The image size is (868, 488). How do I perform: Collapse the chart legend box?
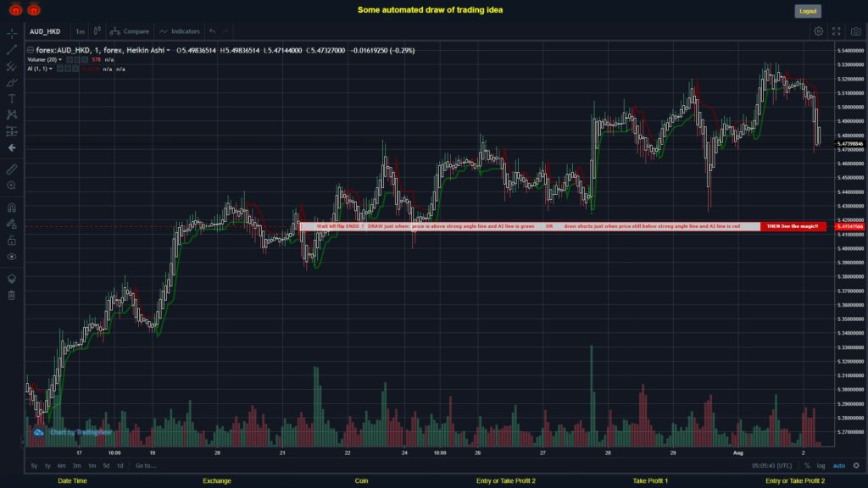pos(31,50)
